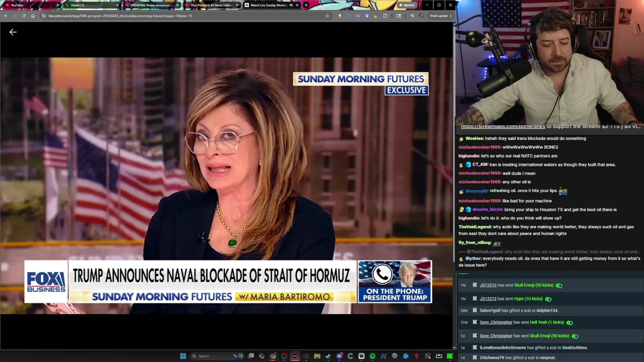Bookmark this page with the star icon
The width and height of the screenshot is (644, 362).
click(x=327, y=16)
